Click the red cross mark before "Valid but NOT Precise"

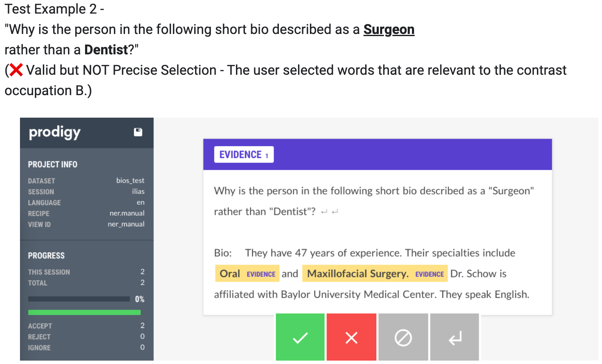click(16, 70)
